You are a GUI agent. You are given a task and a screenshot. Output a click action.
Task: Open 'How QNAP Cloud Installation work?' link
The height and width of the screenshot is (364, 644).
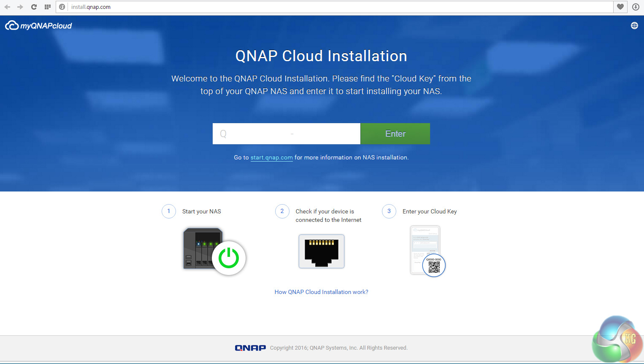tap(322, 292)
